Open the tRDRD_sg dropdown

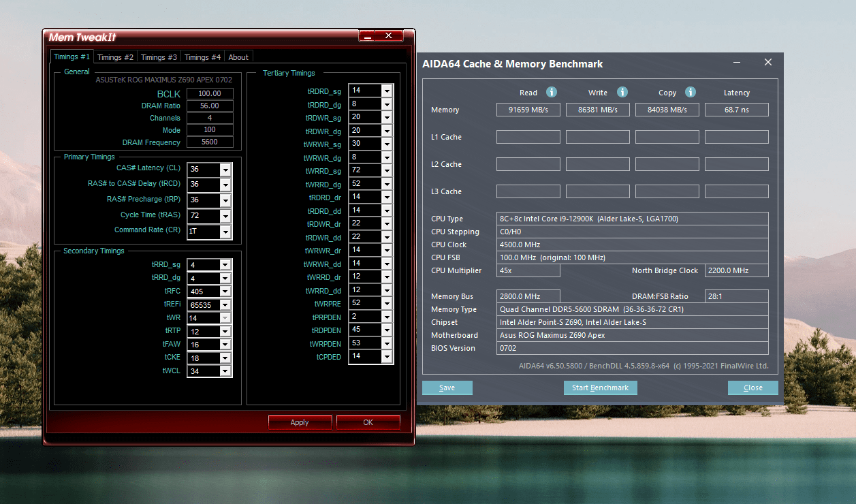[x=387, y=91]
